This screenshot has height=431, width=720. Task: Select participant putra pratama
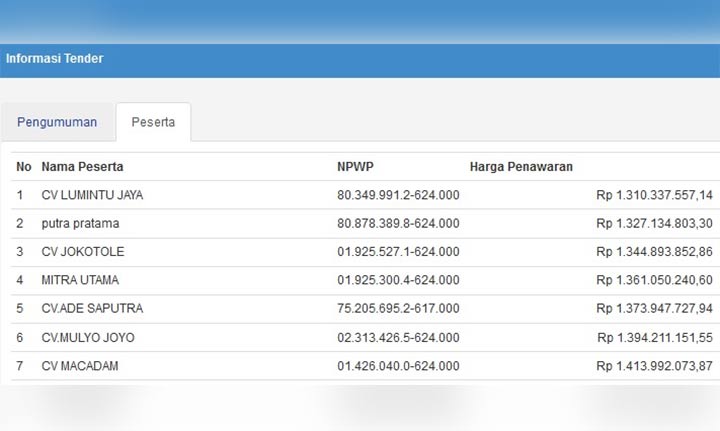80,224
